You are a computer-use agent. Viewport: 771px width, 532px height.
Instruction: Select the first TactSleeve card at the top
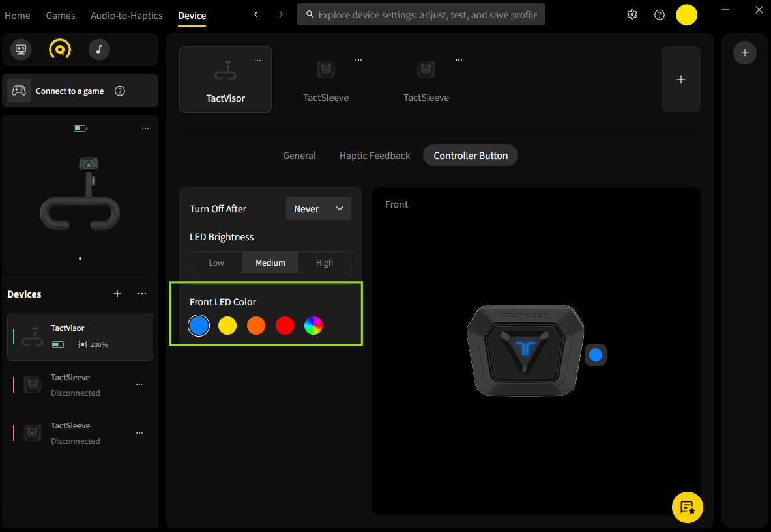(x=325, y=79)
